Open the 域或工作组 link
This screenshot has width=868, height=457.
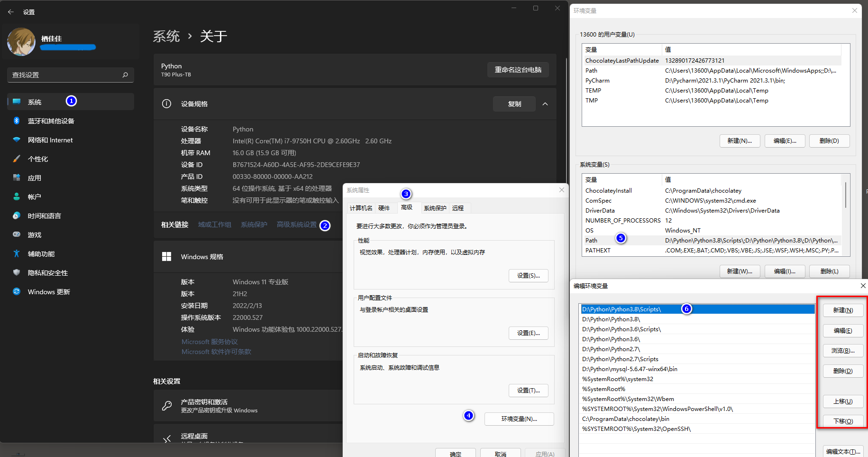215,224
